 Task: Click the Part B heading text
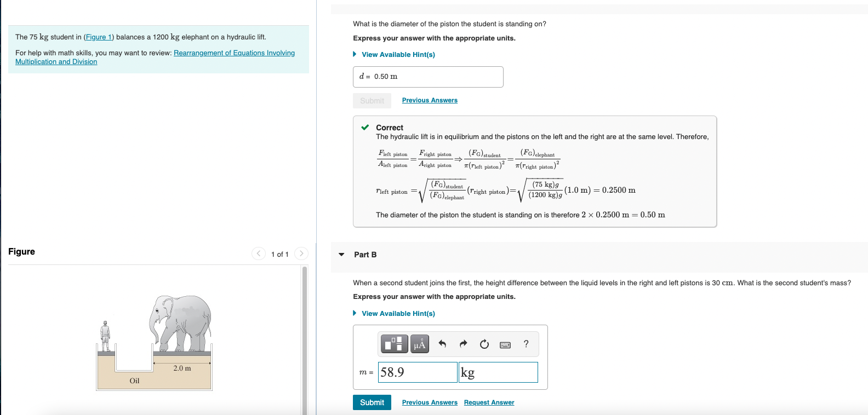click(x=365, y=255)
